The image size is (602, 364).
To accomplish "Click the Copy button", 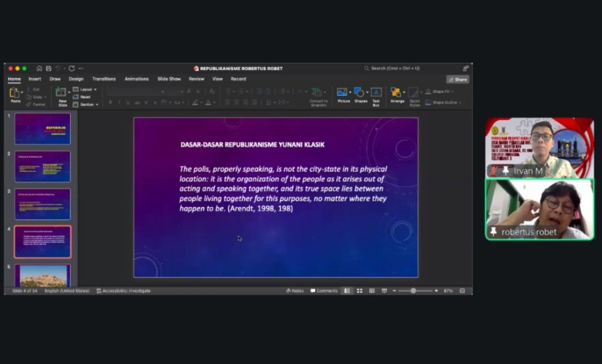I will [x=35, y=97].
